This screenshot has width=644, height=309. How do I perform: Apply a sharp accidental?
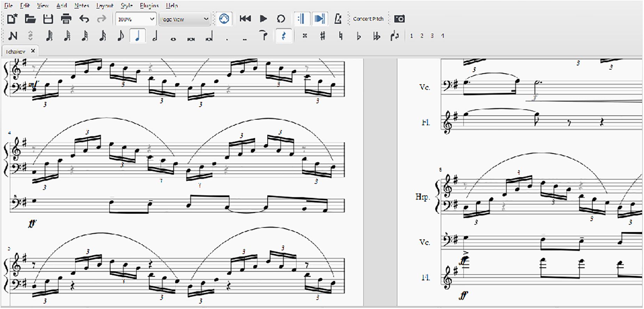[323, 36]
